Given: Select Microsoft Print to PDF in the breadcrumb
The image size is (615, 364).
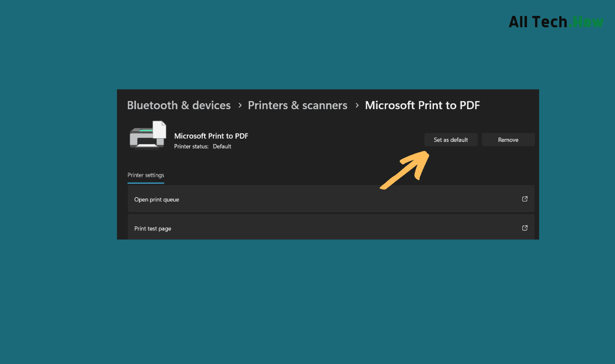Looking at the screenshot, I should point(422,105).
